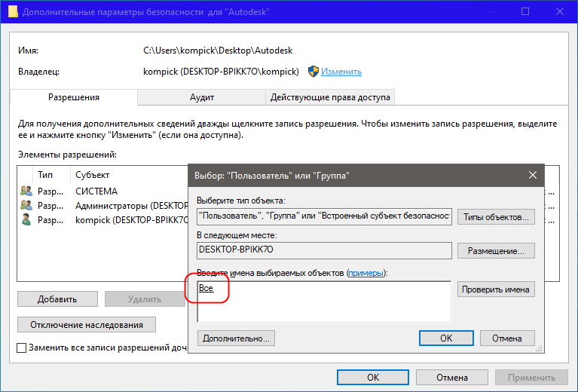578x392 pixels.
Task: Open the Дополнительно advanced search button
Action: point(236,338)
